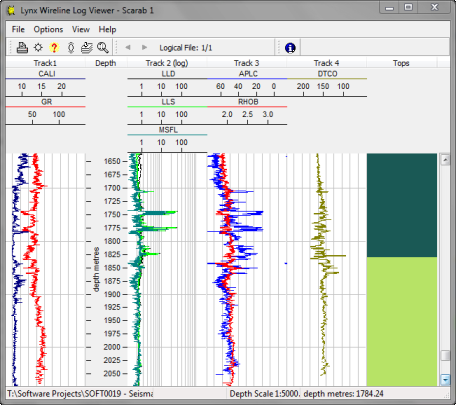Screen dimensions: 456x405
Task: Close the Lynx Wireline Log Viewer window
Action: (434, 7)
